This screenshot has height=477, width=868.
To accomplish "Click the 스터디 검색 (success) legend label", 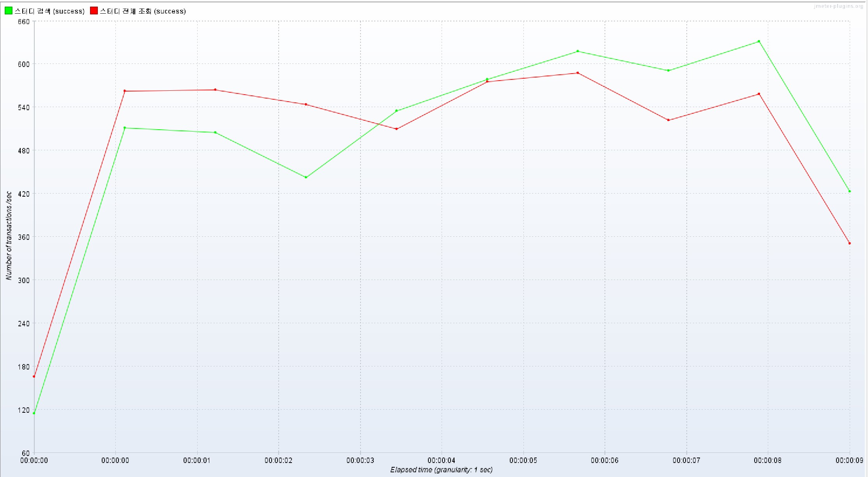I will pyautogui.click(x=49, y=11).
